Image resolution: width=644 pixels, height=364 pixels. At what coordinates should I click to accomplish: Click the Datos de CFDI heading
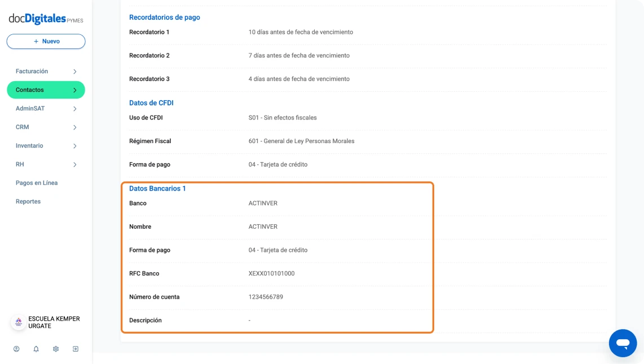151,103
